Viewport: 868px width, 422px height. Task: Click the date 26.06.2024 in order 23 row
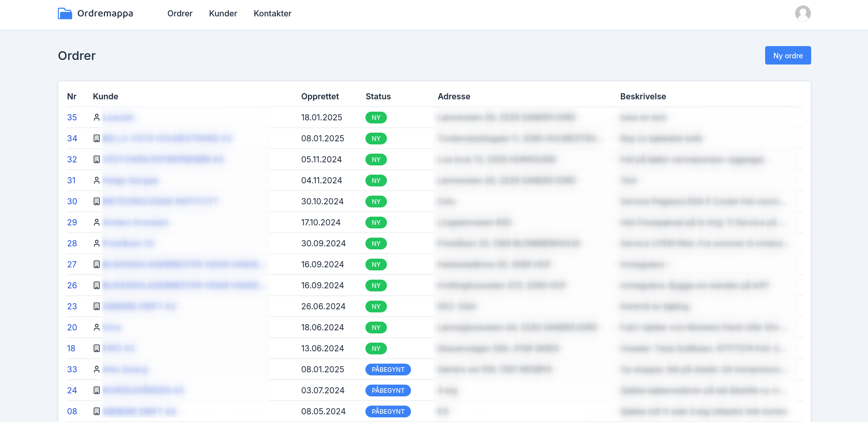pos(323,307)
